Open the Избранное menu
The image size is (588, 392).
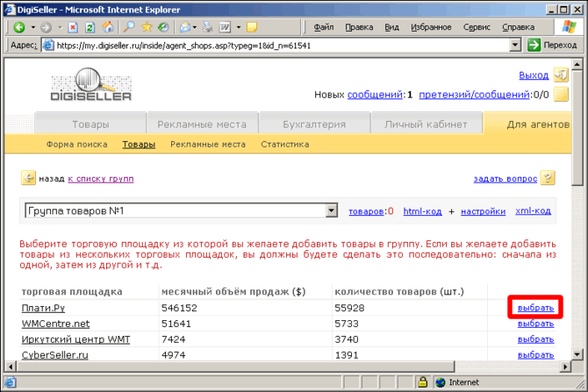click(431, 27)
